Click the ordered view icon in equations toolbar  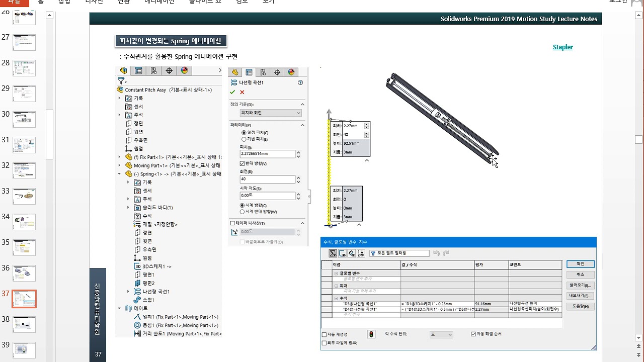[x=360, y=253]
